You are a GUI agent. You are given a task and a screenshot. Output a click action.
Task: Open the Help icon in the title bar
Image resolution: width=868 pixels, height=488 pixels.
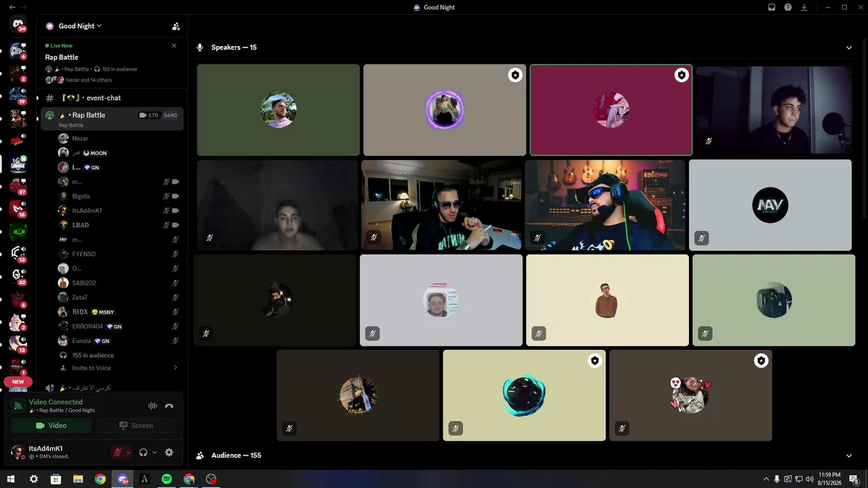(788, 7)
